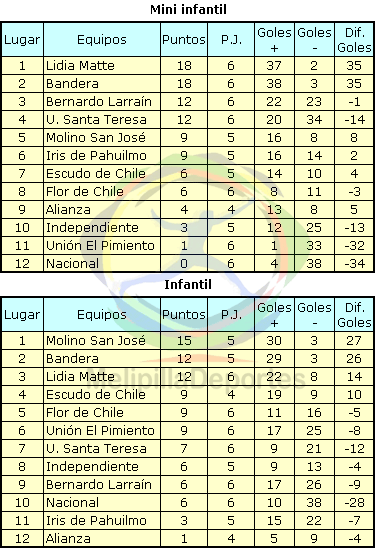Select Escudo de Chile in Infantil table
This screenshot has width=375, height=548.
96,395
